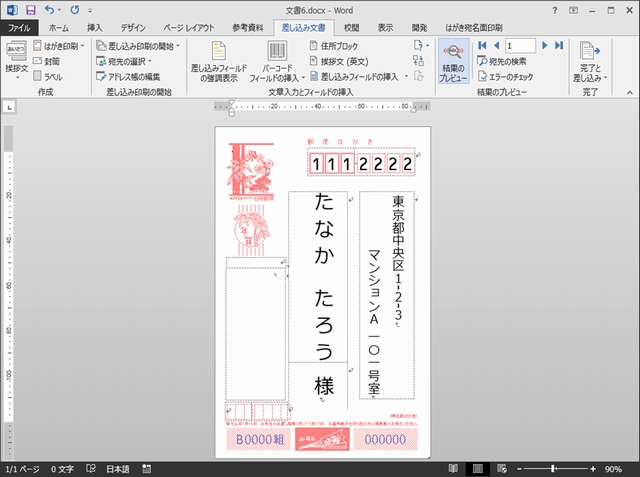This screenshot has height=477, width=640.
Task: Toggle 結果のプレビュー preview results
Action: click(x=453, y=61)
